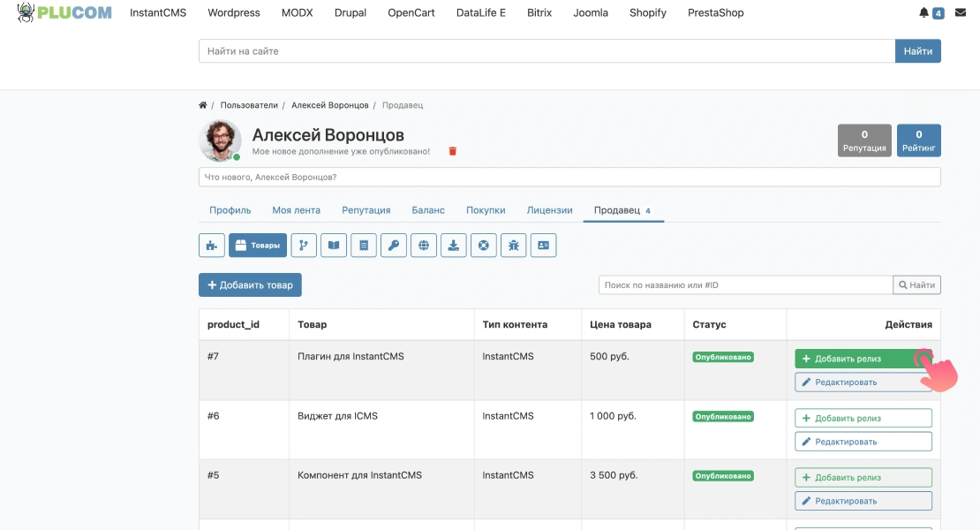The width and height of the screenshot is (980, 530).
Task: Click the Что нового status input
Action: click(x=569, y=177)
